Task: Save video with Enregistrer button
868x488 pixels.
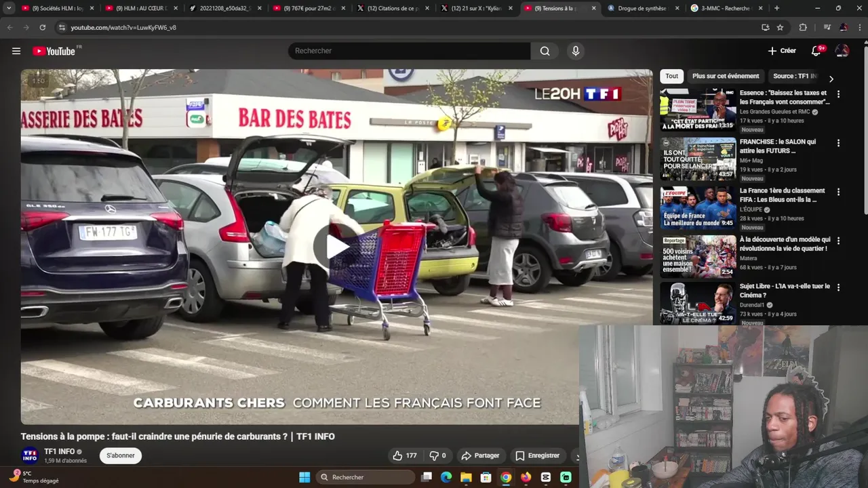Action: [538, 455]
